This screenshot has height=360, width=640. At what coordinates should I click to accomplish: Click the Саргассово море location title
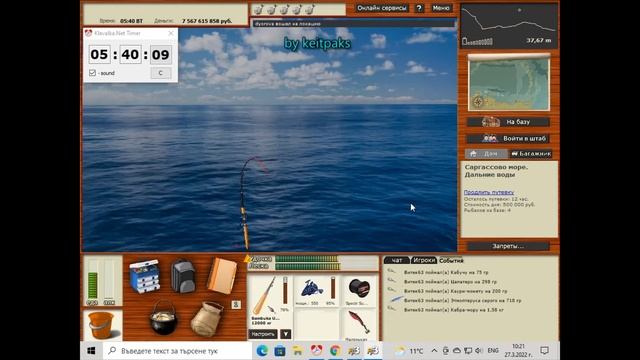pos(496,171)
